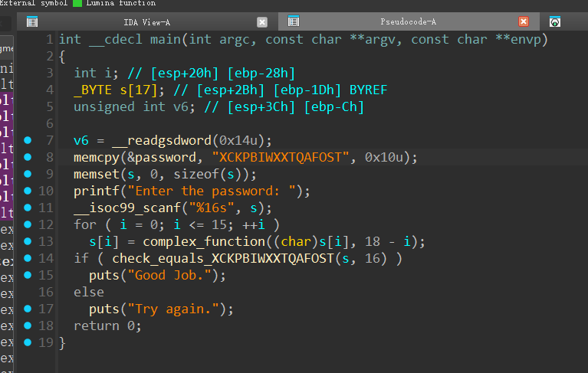Click the else keyword on line 16
The height and width of the screenshot is (373, 588).
click(x=89, y=292)
